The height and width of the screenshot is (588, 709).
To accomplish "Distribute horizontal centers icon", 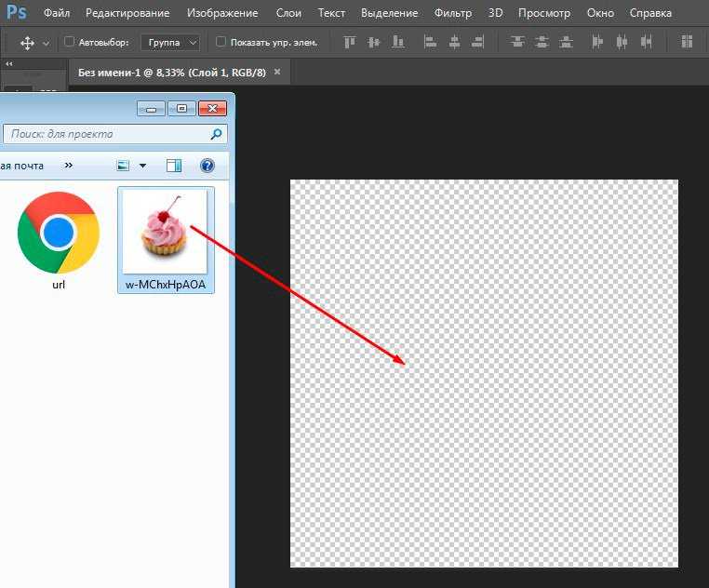I will click(622, 42).
